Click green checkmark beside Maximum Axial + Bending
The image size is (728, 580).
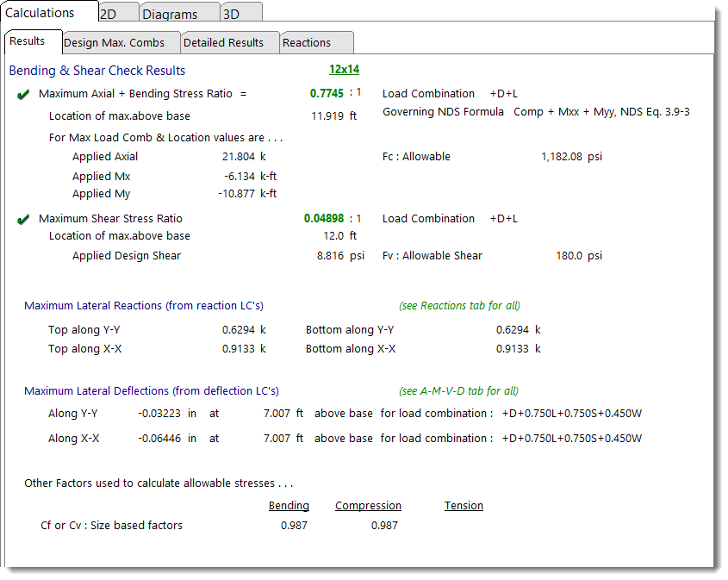(23, 94)
